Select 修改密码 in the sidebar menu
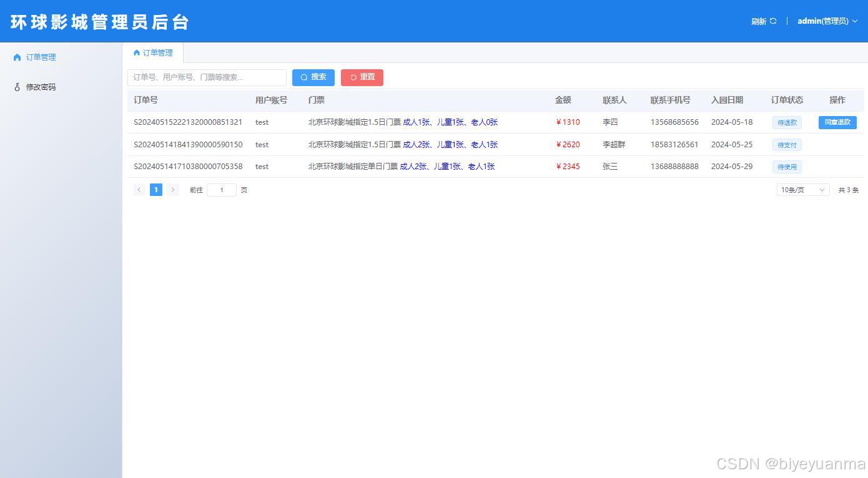 (39, 87)
